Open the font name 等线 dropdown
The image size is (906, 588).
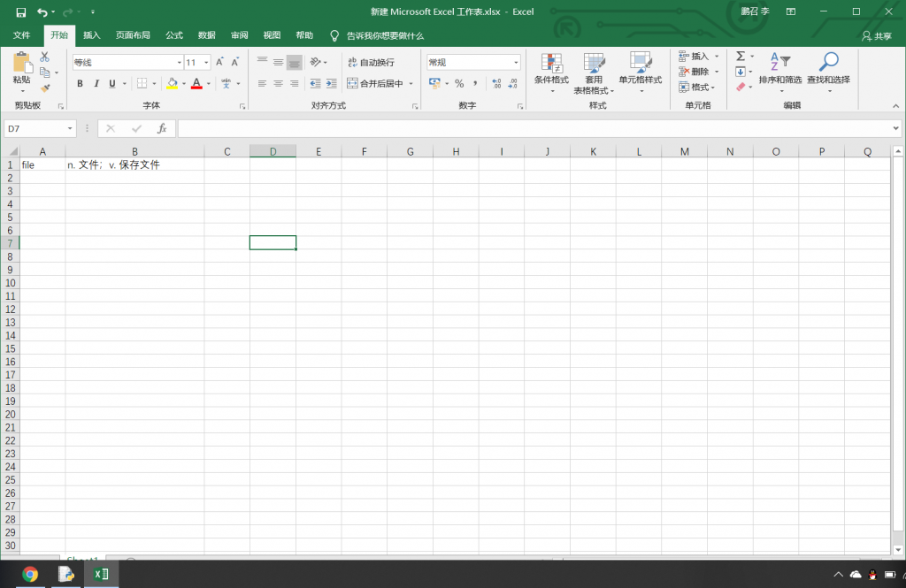tap(179, 63)
